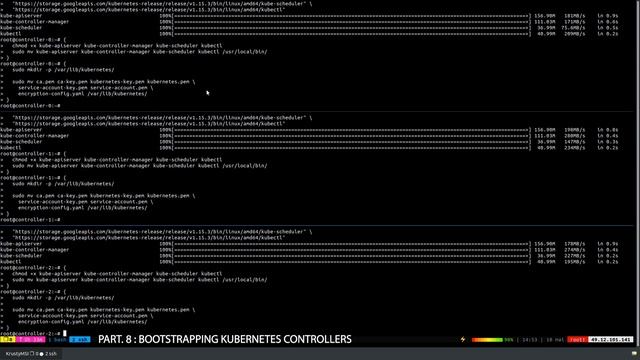Click the pink tmux status segment
This screenshot has height=360, width=640.
31,340
